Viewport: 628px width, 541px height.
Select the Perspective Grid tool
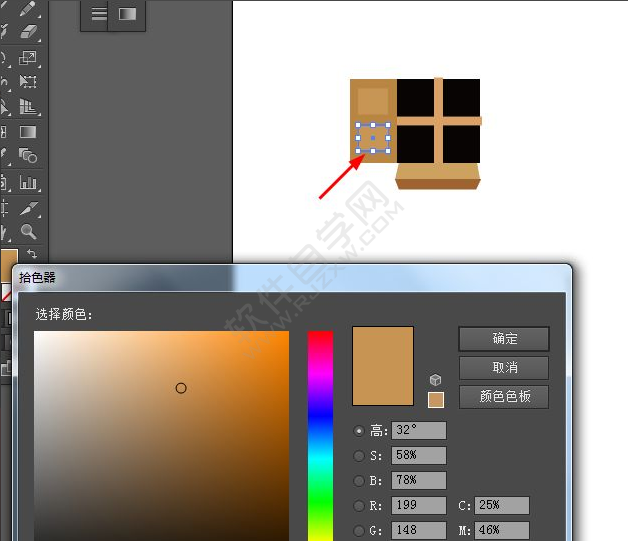[x=28, y=107]
